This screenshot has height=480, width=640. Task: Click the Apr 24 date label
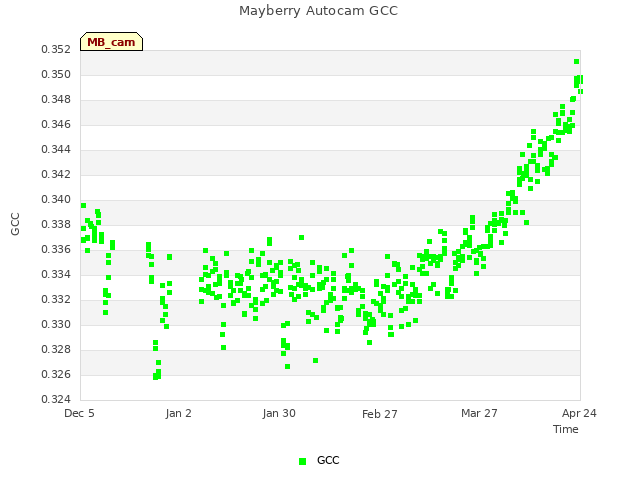579,413
